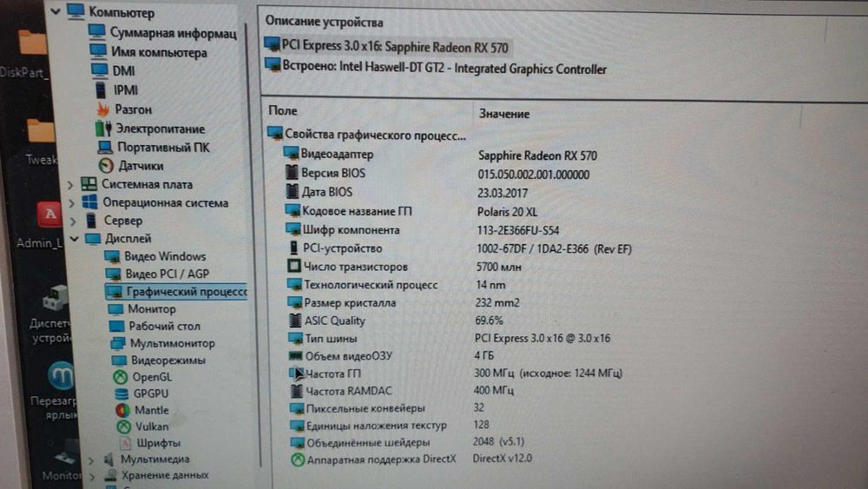This screenshot has width=868, height=489.
Task: Select the PCI-устройство field
Action: tap(342, 248)
